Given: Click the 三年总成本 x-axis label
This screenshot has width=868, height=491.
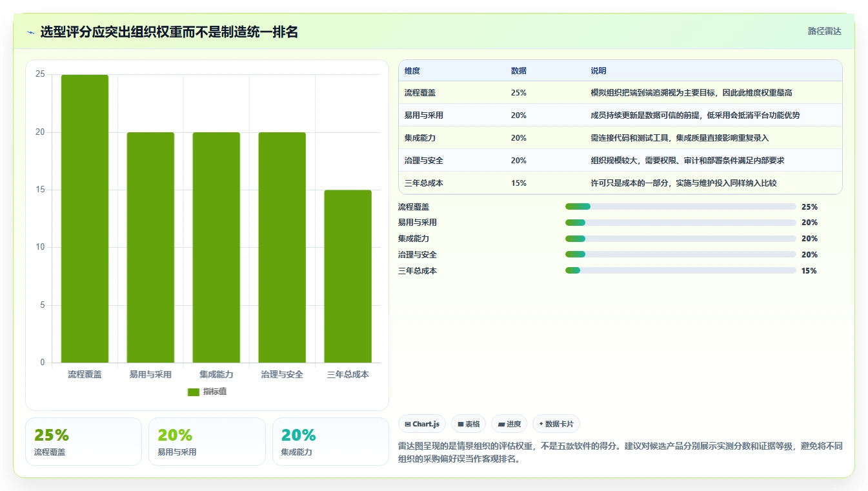Looking at the screenshot, I should [x=348, y=374].
